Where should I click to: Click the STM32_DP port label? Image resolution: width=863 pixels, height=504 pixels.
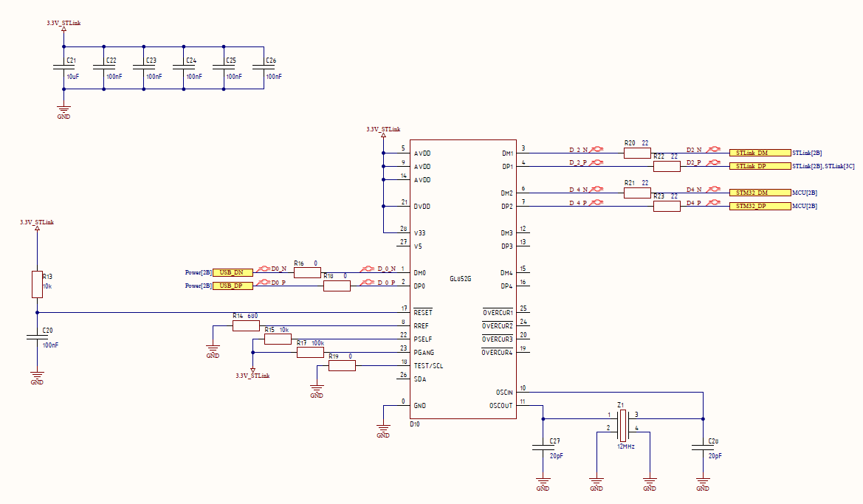760,206
